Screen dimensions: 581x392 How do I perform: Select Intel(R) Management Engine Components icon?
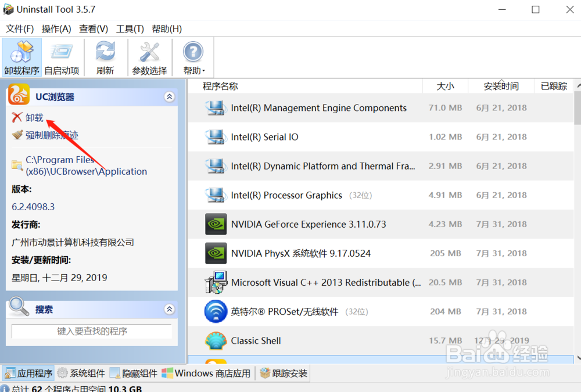tap(216, 108)
